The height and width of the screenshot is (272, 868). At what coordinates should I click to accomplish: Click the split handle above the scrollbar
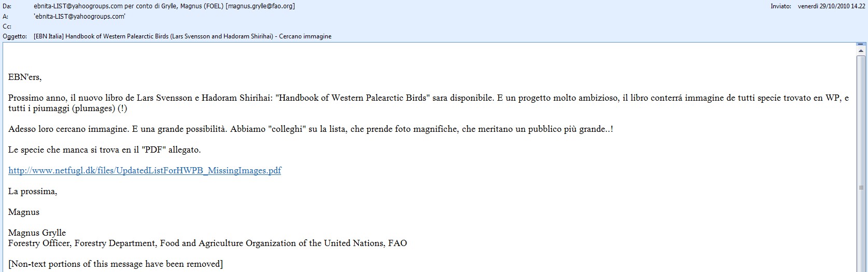[862, 45]
